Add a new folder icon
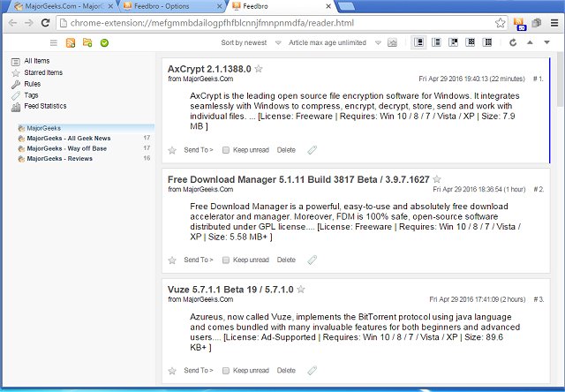Screen dimensions: 565x392 tap(87, 42)
